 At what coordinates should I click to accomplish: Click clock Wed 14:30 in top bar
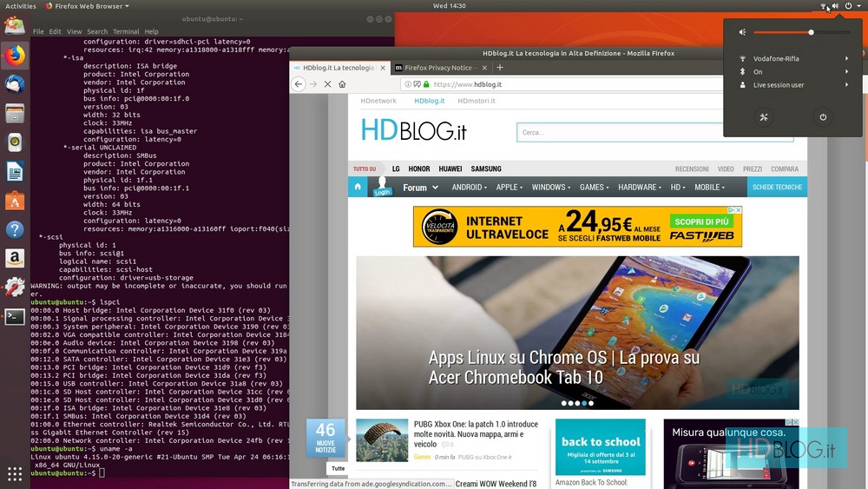pyautogui.click(x=449, y=5)
